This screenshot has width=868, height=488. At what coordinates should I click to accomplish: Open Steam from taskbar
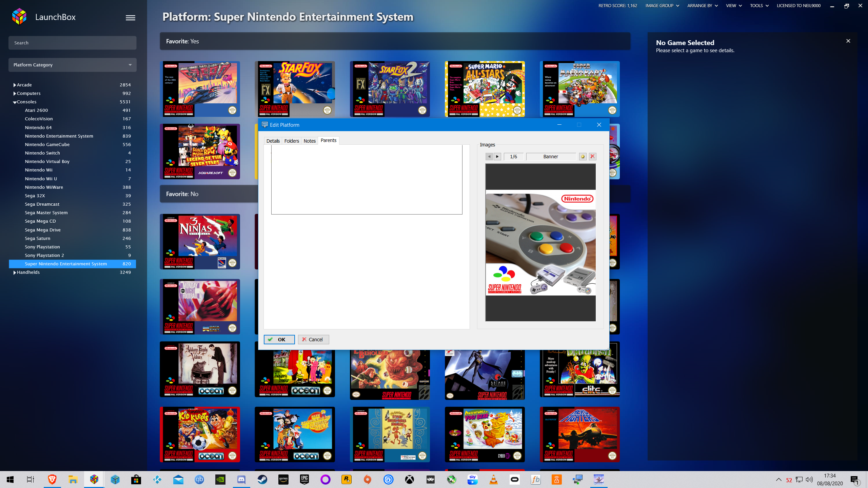[262, 480]
